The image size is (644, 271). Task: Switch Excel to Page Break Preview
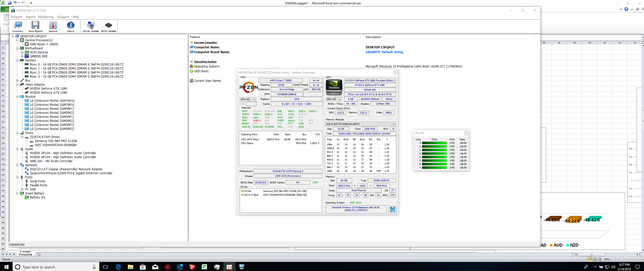point(599,259)
